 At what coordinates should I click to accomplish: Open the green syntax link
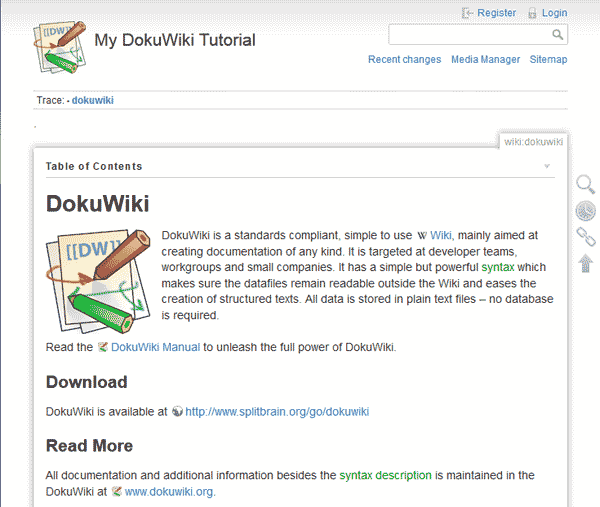498,267
